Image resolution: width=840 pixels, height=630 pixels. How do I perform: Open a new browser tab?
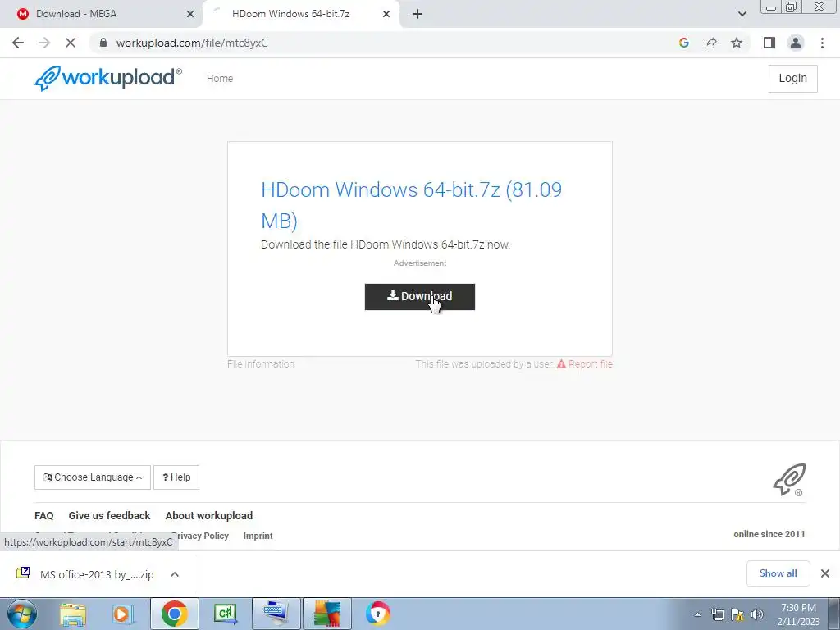pyautogui.click(x=418, y=14)
